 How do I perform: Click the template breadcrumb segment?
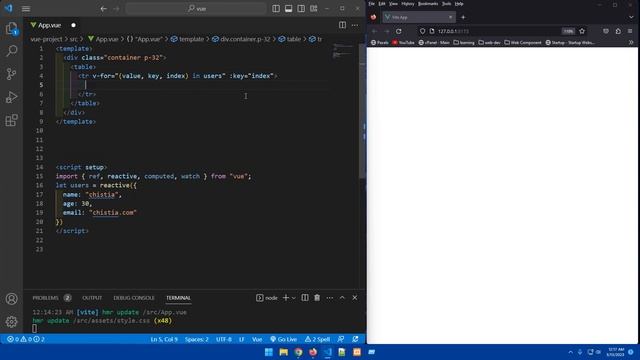(187, 39)
